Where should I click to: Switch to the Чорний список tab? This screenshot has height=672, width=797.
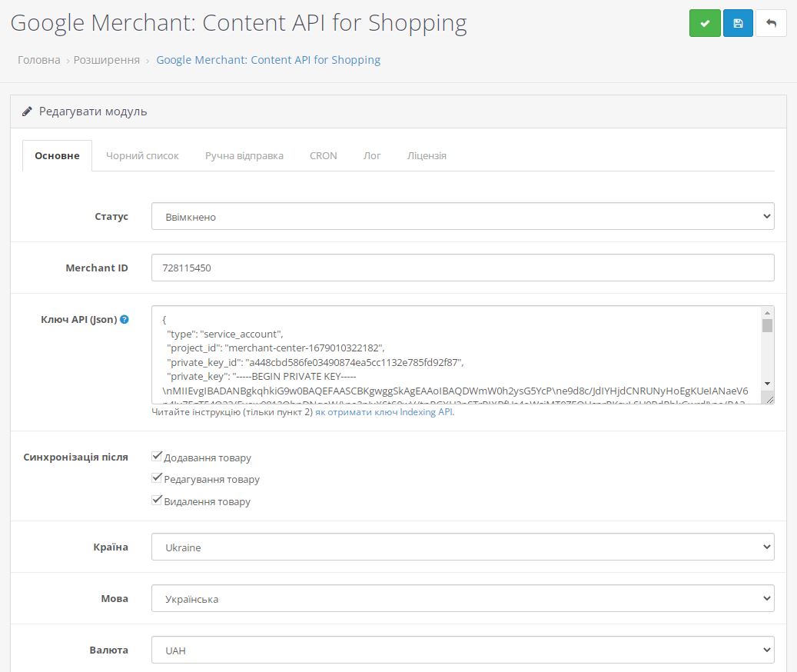click(x=141, y=155)
